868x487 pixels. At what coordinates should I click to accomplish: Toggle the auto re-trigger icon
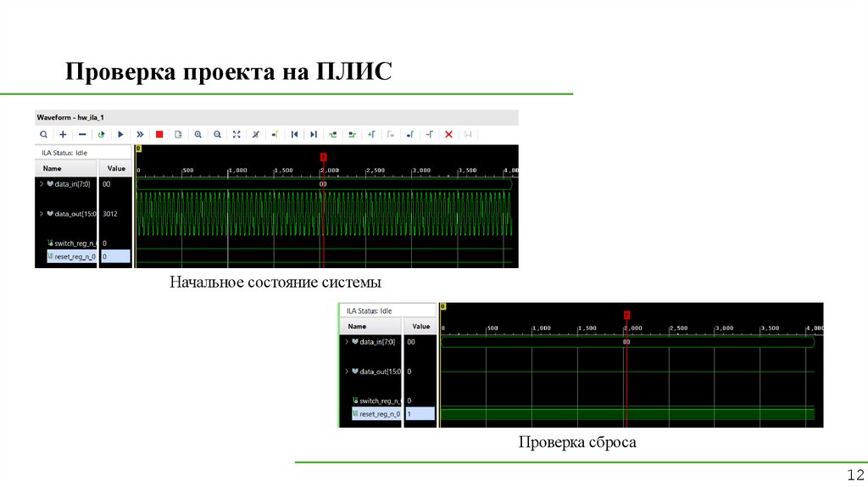click(x=102, y=134)
